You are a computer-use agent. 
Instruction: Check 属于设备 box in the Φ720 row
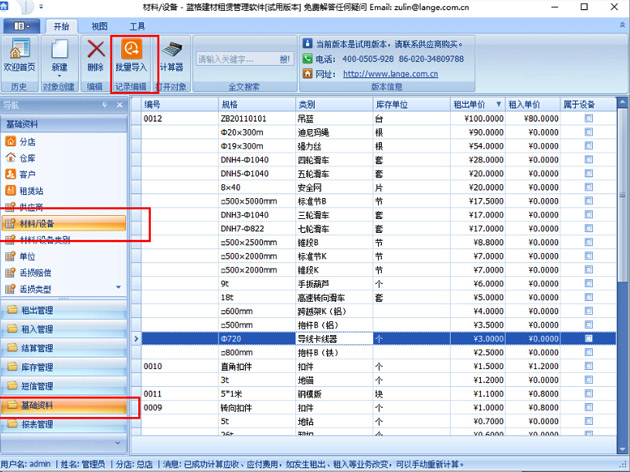pyautogui.click(x=589, y=339)
